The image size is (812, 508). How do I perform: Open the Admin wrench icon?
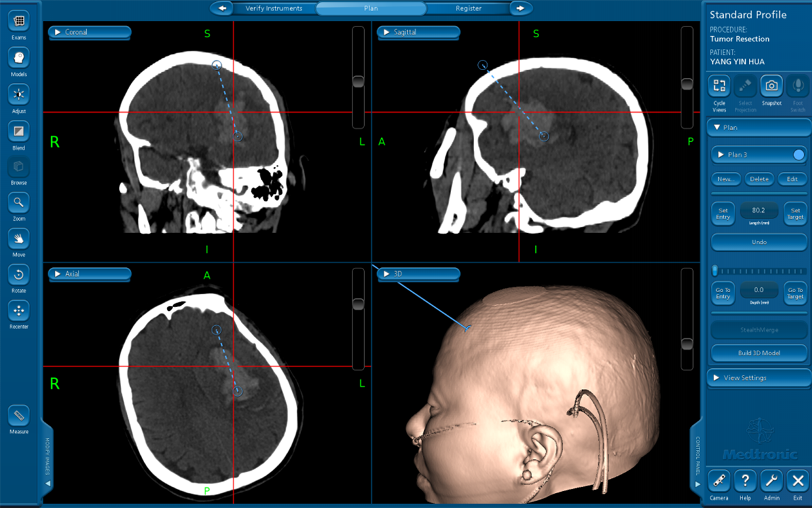click(771, 480)
